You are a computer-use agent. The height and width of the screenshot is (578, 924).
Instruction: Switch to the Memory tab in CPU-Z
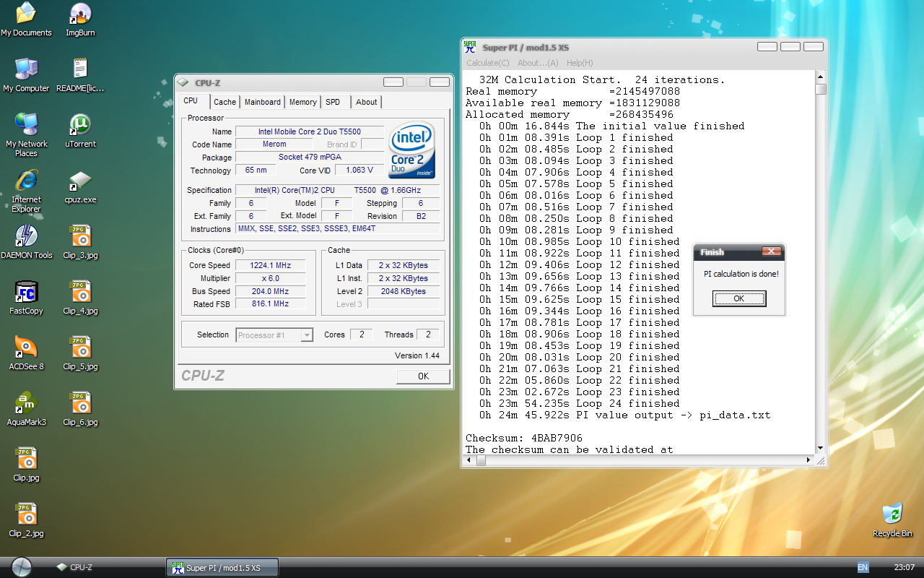click(303, 102)
